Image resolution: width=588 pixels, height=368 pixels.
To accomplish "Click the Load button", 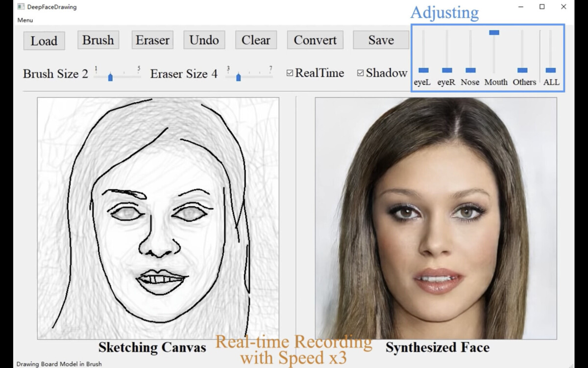I will pyautogui.click(x=44, y=41).
